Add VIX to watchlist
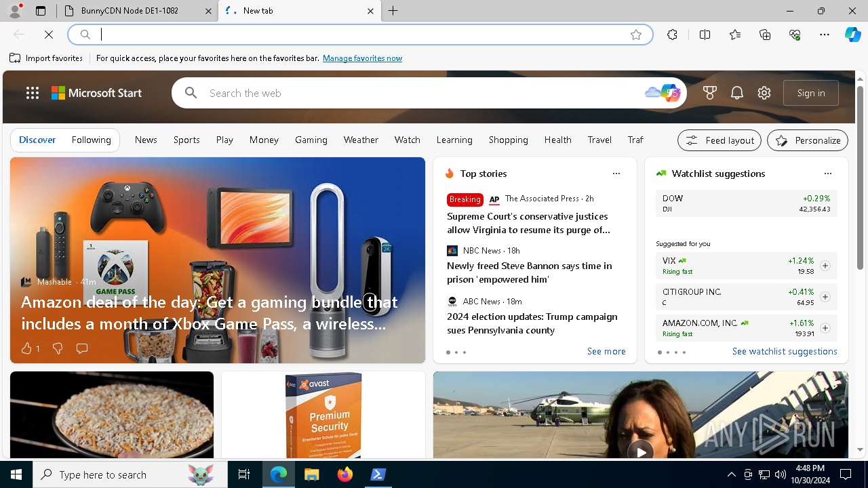This screenshot has width=868, height=488. pyautogui.click(x=825, y=266)
